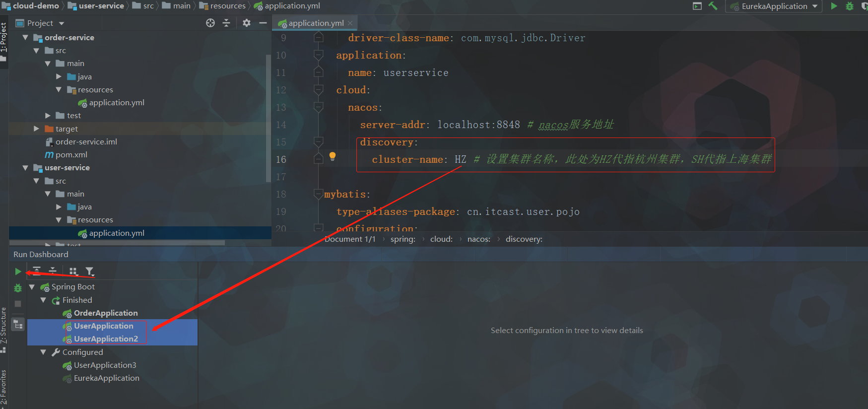
Task: Click the locate/scroll from source target icon
Action: [x=210, y=23]
